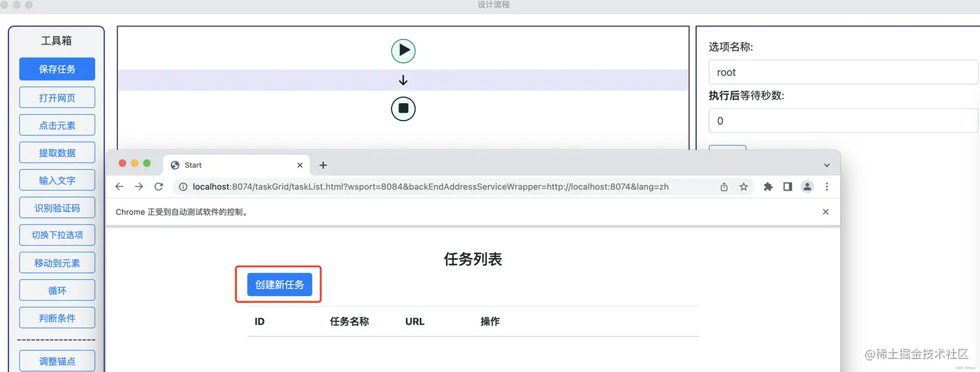Screen dimensions: 980x372
Task: Reload the Chrome page
Action: (158, 187)
